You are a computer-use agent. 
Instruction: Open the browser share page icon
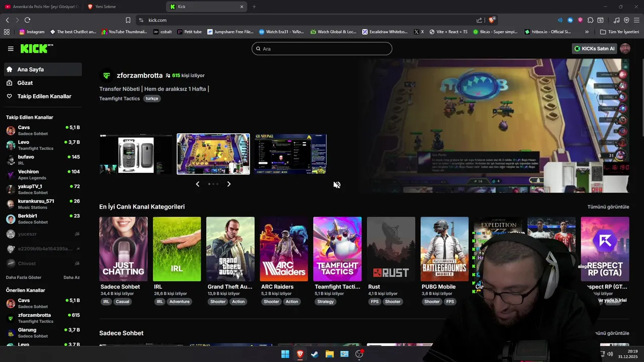click(x=479, y=20)
